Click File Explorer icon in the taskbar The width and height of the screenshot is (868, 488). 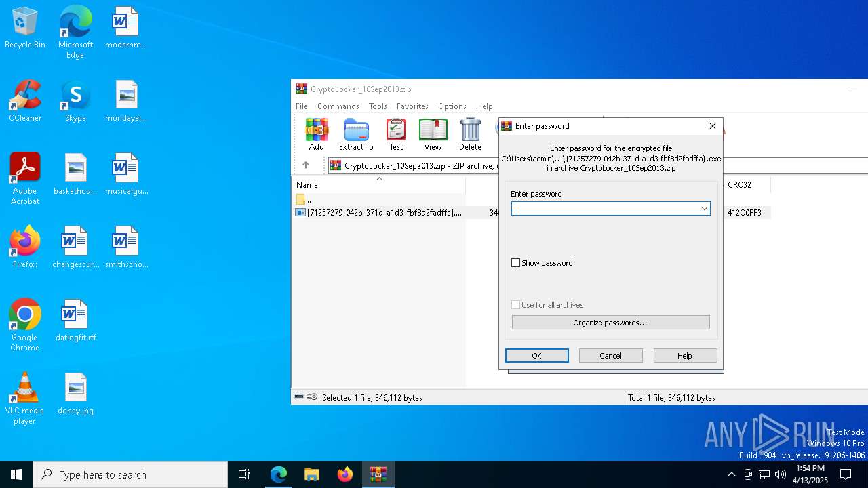pyautogui.click(x=311, y=474)
